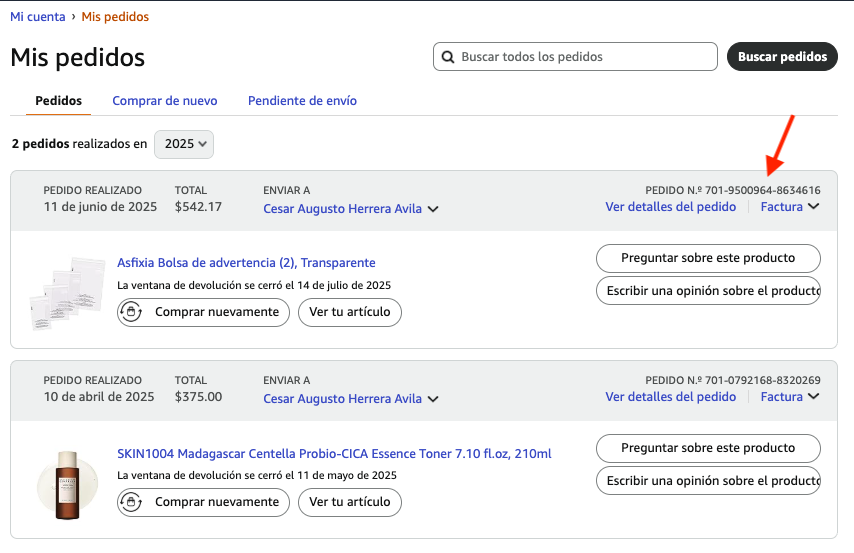
Task: Write a review for Asfixia Bolsa
Action: tap(708, 291)
